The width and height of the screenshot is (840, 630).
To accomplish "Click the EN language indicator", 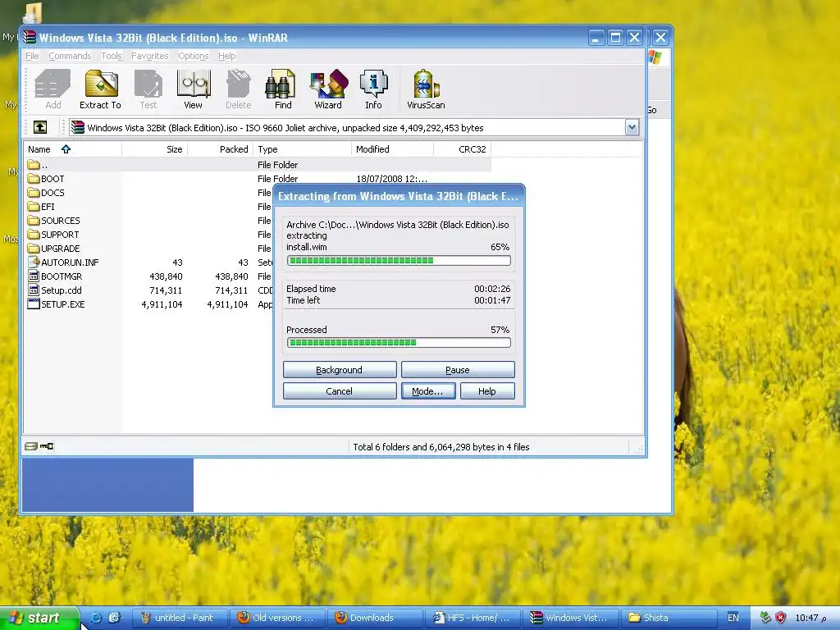I will point(733,618).
